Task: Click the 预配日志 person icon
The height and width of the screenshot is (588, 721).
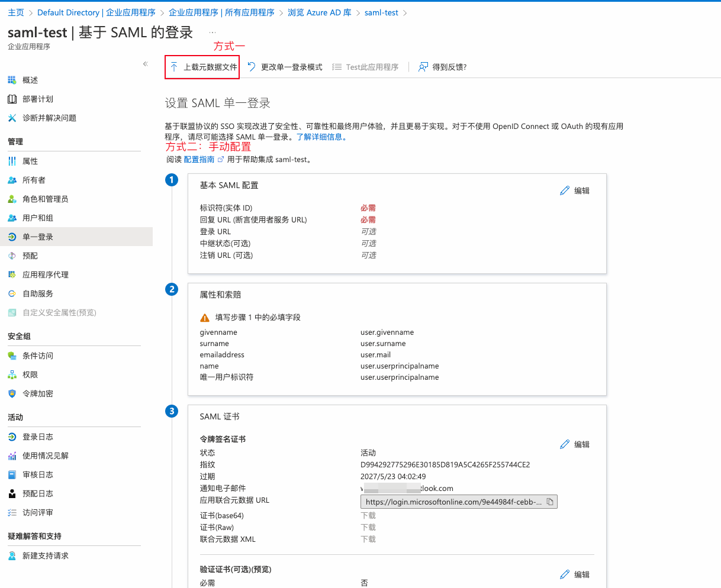Action: pos(12,493)
